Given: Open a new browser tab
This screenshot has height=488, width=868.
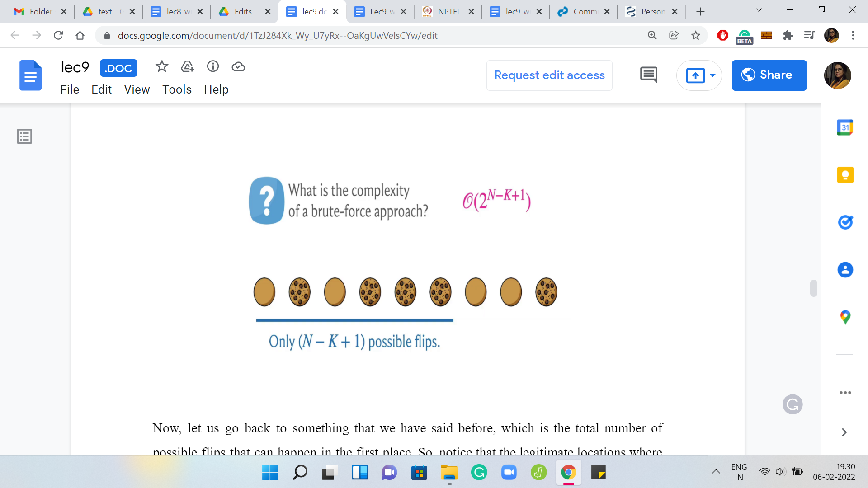Looking at the screenshot, I should (x=700, y=12).
